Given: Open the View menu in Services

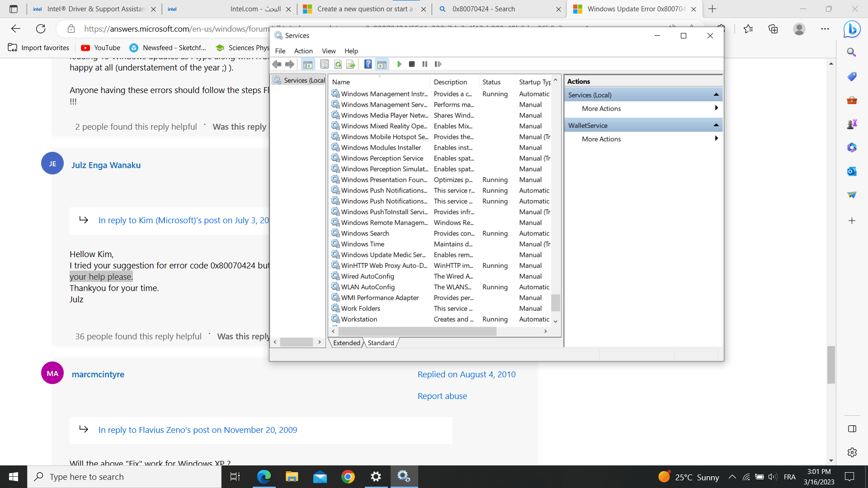Looking at the screenshot, I should point(329,51).
